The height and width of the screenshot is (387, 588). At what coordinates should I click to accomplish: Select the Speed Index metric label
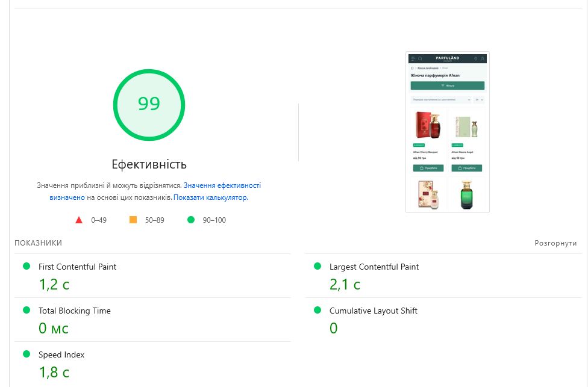coord(61,354)
